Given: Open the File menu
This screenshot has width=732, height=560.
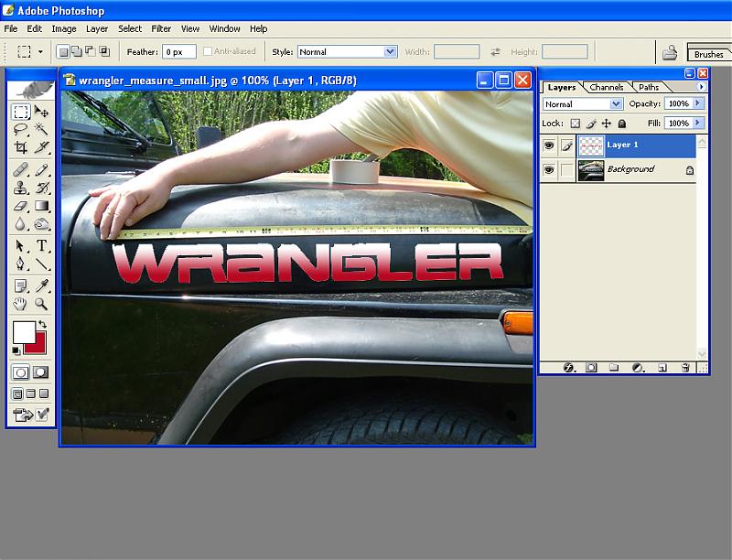Looking at the screenshot, I should [x=11, y=29].
